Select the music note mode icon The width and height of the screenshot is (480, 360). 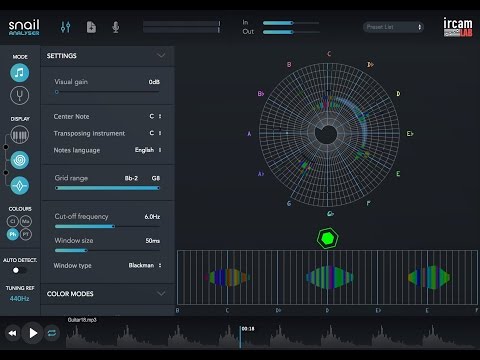(20, 73)
